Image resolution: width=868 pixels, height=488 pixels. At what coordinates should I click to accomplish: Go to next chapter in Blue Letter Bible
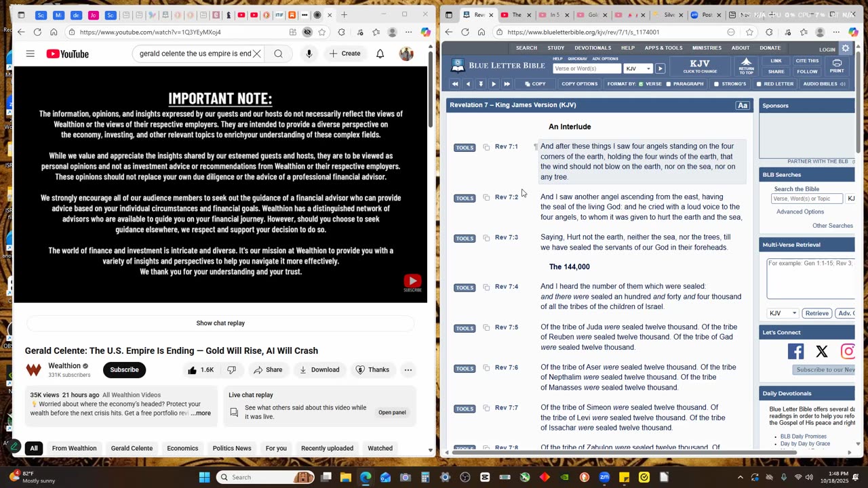[x=494, y=84]
